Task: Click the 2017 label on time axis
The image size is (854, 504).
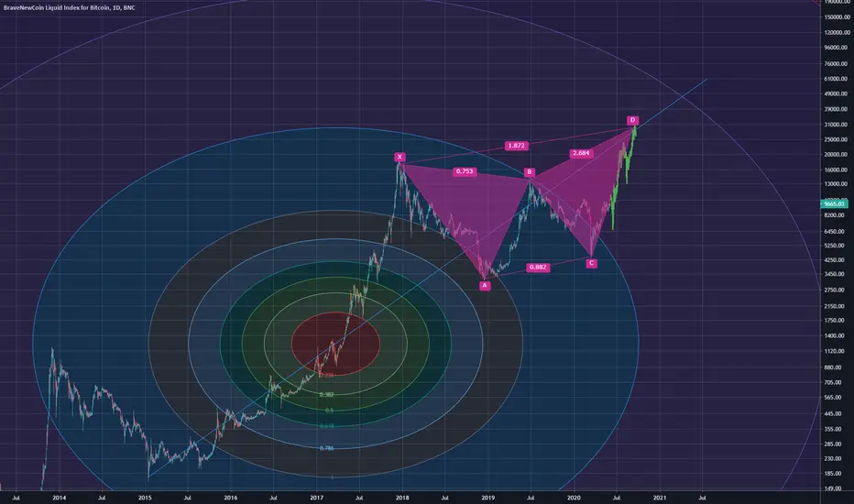Action: [x=316, y=498]
